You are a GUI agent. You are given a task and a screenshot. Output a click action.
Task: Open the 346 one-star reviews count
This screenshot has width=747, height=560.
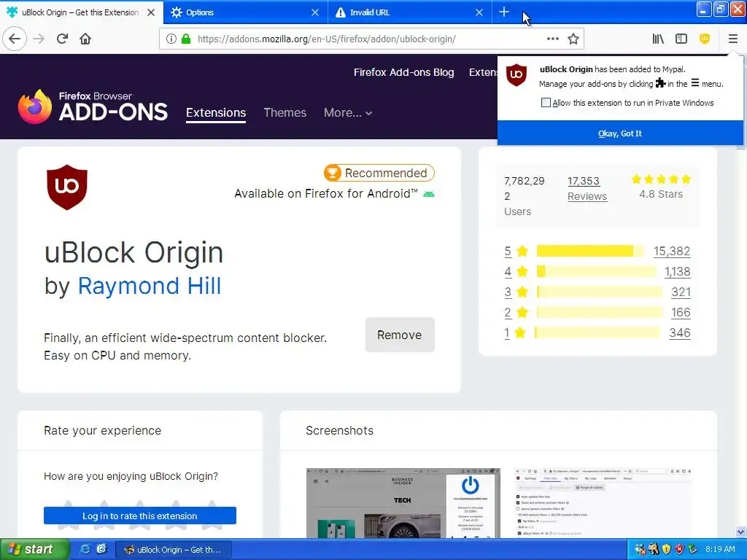point(680,332)
